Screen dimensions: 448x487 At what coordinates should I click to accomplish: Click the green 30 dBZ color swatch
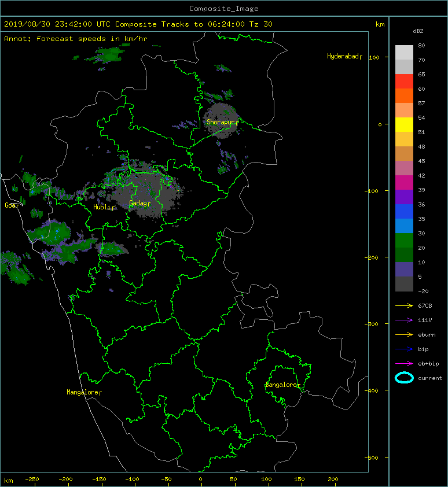(x=404, y=241)
